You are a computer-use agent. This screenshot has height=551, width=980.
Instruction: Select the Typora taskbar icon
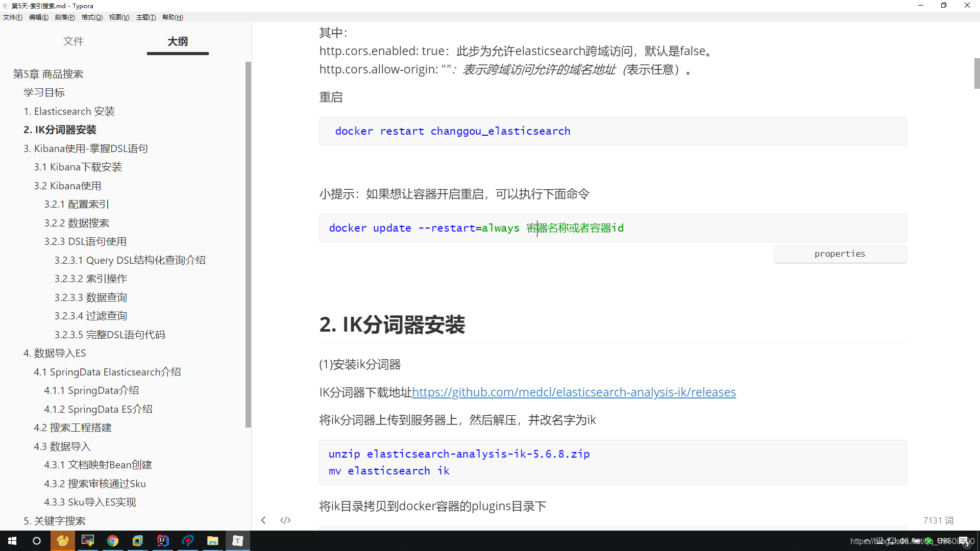tap(238, 541)
